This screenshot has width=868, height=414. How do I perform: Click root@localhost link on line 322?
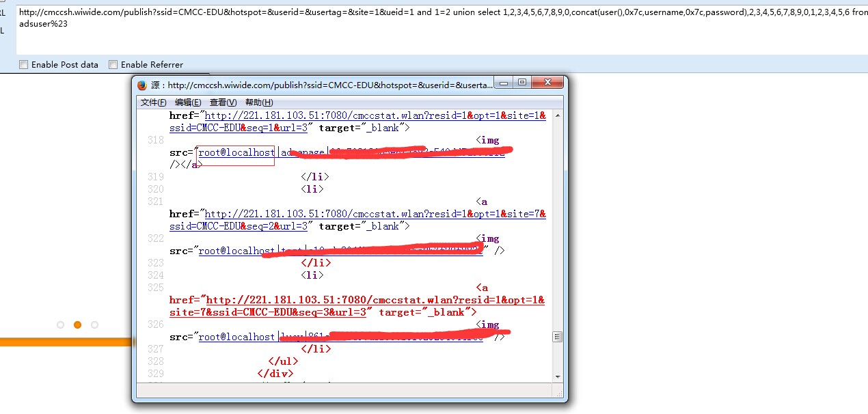(x=237, y=251)
